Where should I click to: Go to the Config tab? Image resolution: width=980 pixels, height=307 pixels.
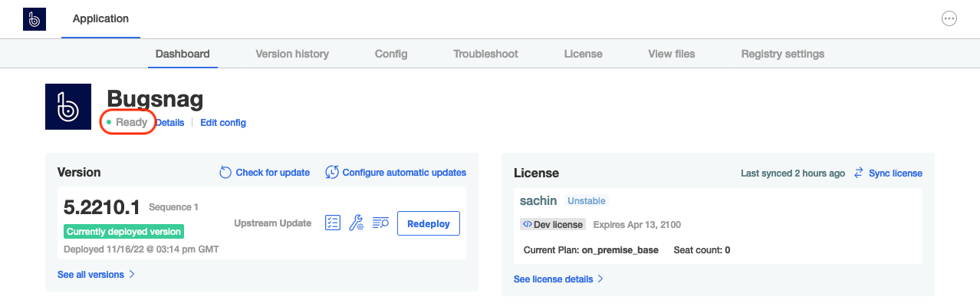coord(391,54)
